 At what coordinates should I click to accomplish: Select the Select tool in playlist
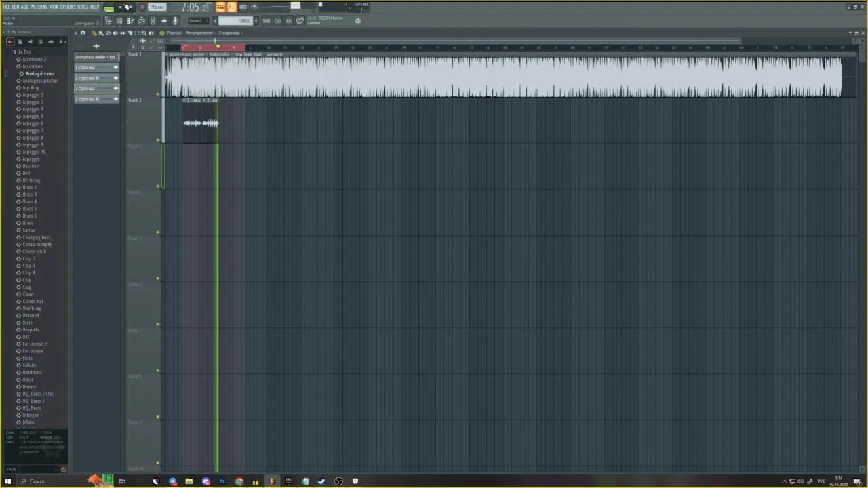pos(136,33)
